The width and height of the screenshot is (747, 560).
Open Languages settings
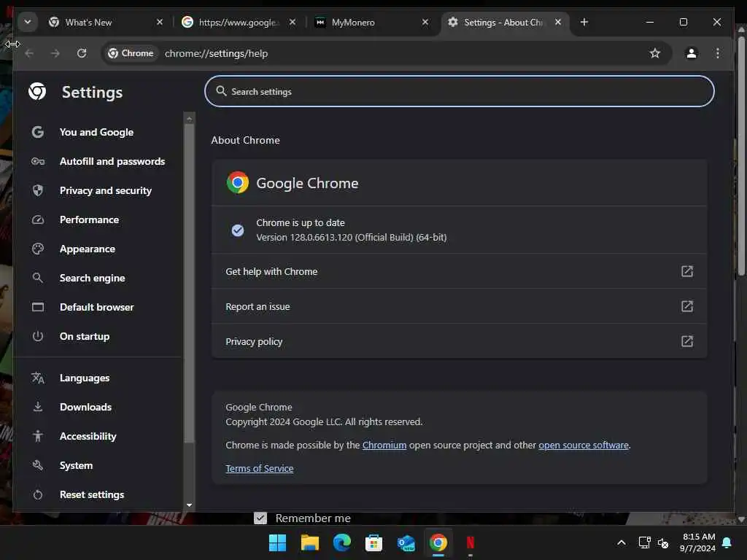pos(85,378)
